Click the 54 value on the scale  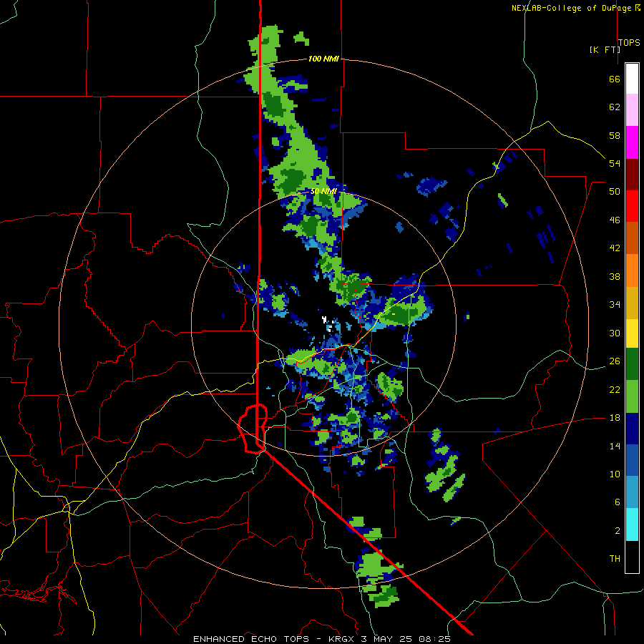point(615,163)
